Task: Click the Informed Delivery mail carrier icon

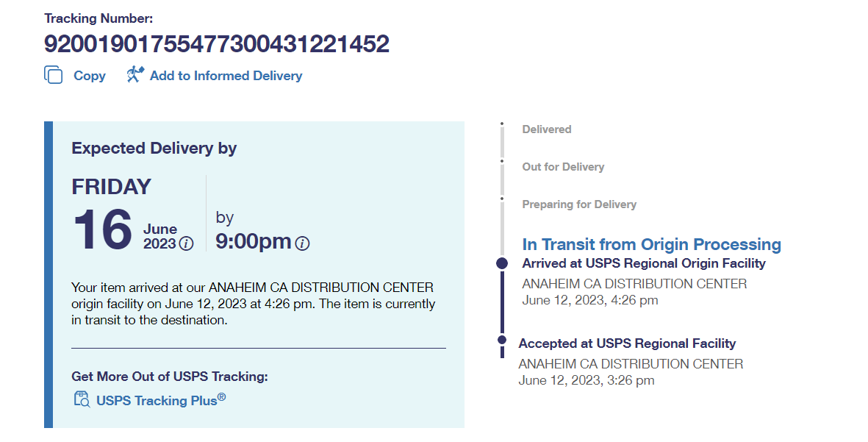Action: point(135,75)
